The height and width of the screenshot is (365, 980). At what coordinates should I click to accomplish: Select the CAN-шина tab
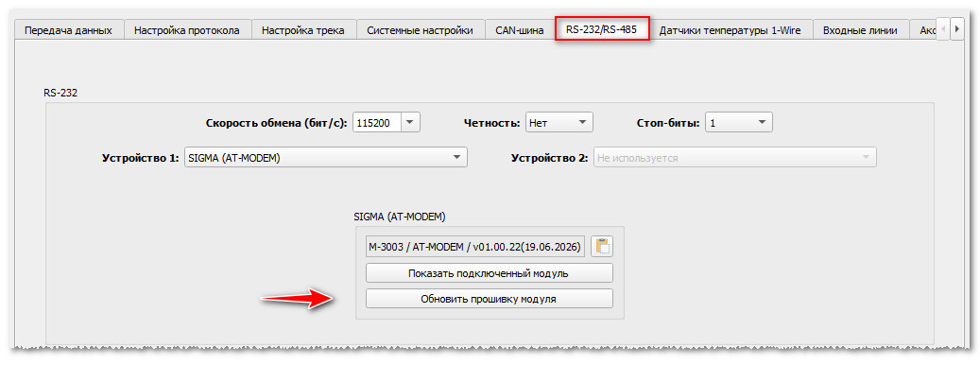coord(520,30)
